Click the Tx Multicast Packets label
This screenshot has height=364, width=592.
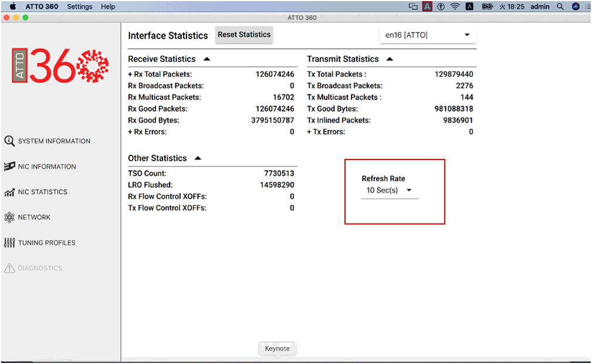click(x=344, y=97)
